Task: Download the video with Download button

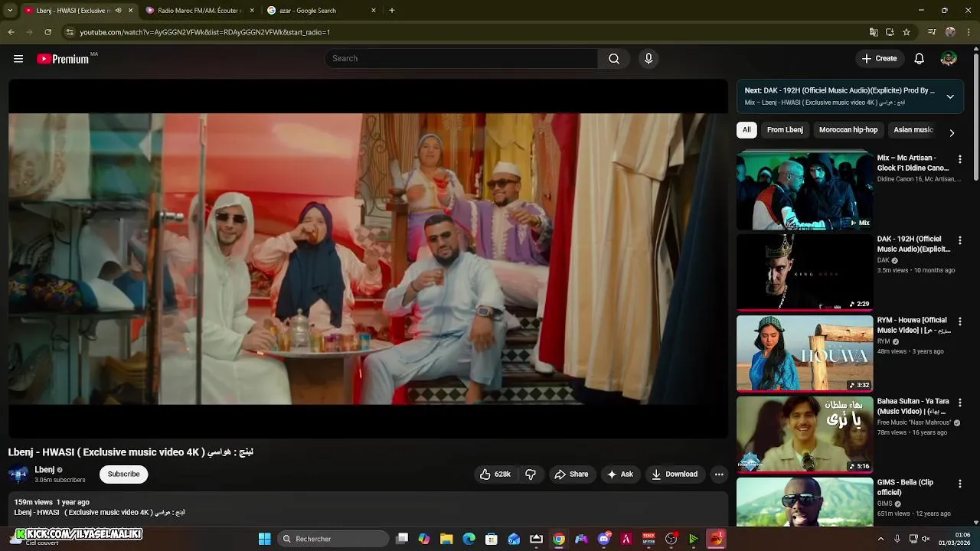Action: click(x=675, y=474)
